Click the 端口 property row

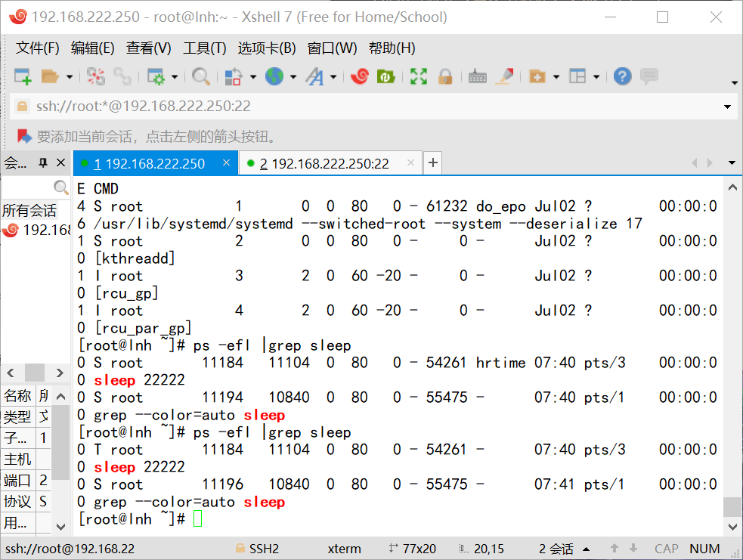(26, 481)
